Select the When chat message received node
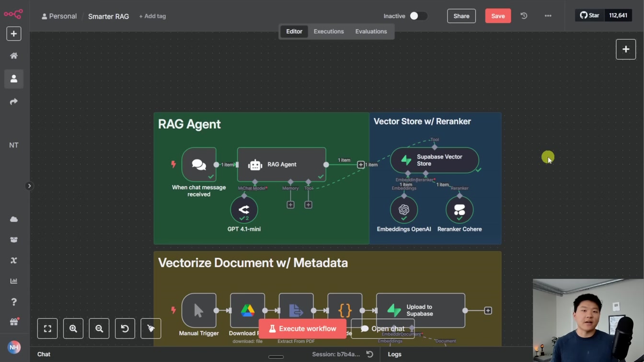The height and width of the screenshot is (362, 644). click(199, 165)
